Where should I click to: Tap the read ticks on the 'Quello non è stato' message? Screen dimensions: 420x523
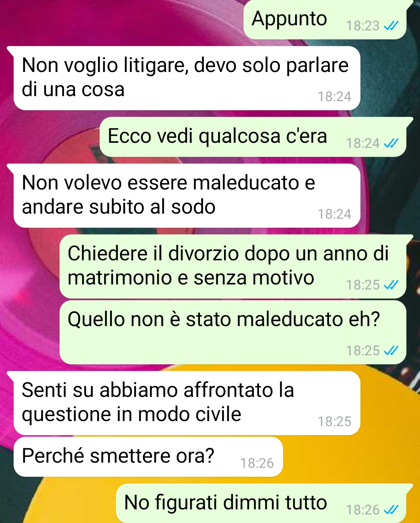[391, 351]
